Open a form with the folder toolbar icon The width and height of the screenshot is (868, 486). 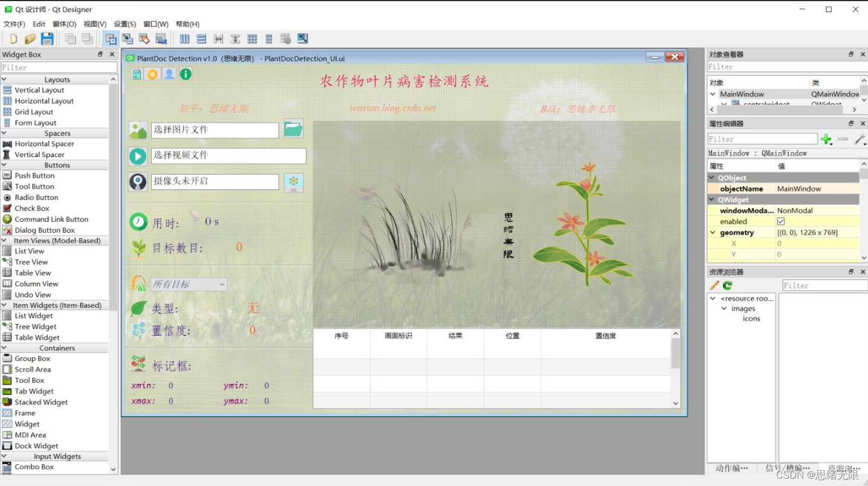[x=30, y=39]
